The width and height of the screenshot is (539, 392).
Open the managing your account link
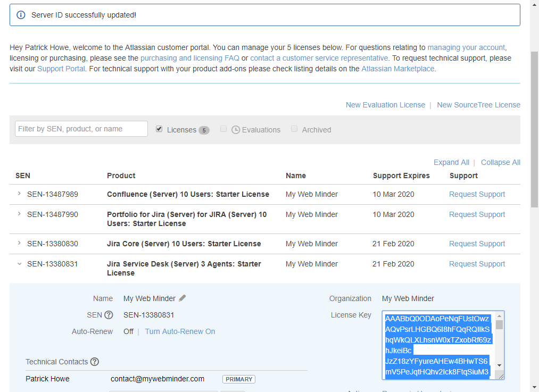[466, 47]
